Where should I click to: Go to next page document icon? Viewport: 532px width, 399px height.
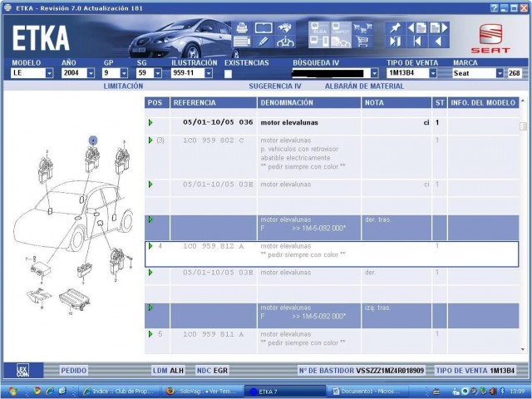439,27
